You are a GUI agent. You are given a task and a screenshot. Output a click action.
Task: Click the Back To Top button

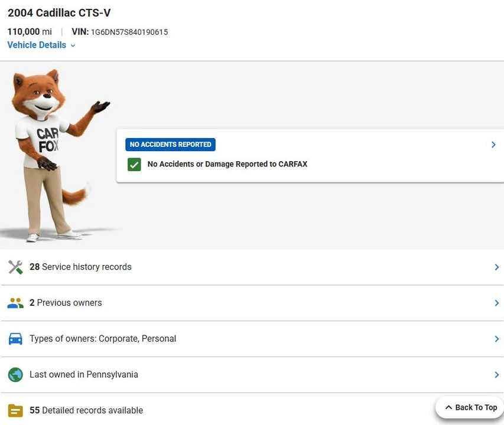(472, 407)
